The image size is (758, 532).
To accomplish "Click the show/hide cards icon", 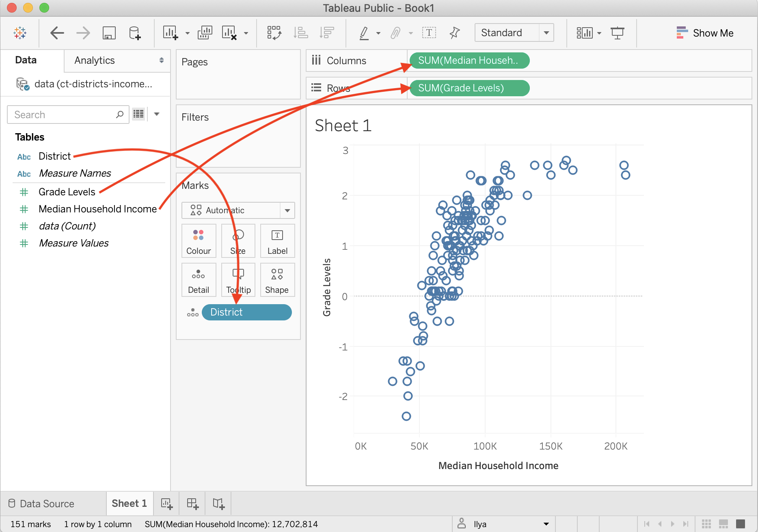I will pos(585,33).
